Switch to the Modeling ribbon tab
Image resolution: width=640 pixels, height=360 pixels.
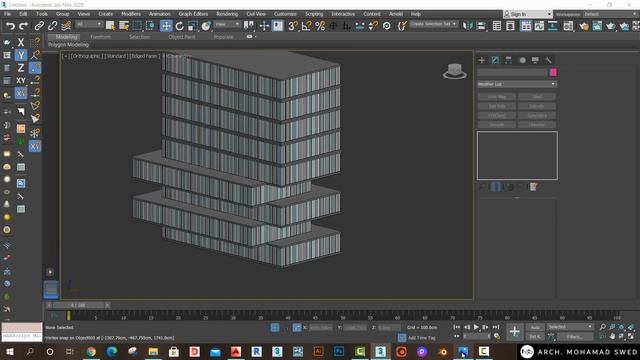(66, 37)
